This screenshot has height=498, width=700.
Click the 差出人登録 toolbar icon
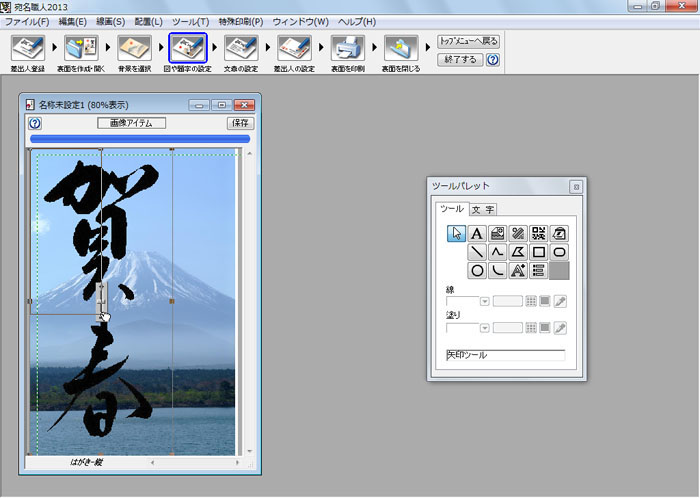pos(28,46)
